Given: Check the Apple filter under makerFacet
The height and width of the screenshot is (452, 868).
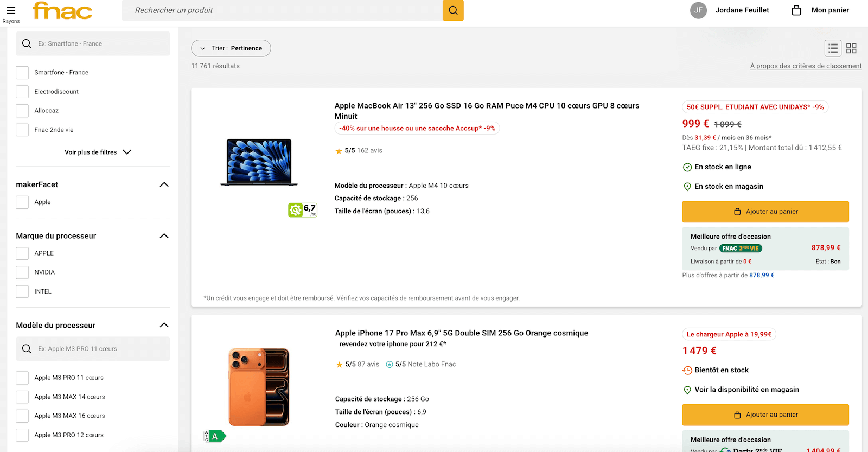Looking at the screenshot, I should coord(22,202).
